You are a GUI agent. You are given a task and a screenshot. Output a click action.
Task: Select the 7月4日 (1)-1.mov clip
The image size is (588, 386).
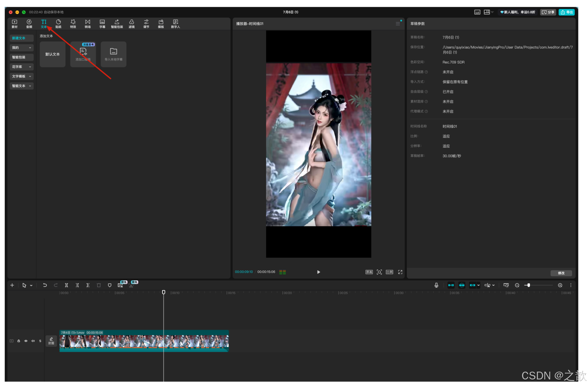(144, 341)
